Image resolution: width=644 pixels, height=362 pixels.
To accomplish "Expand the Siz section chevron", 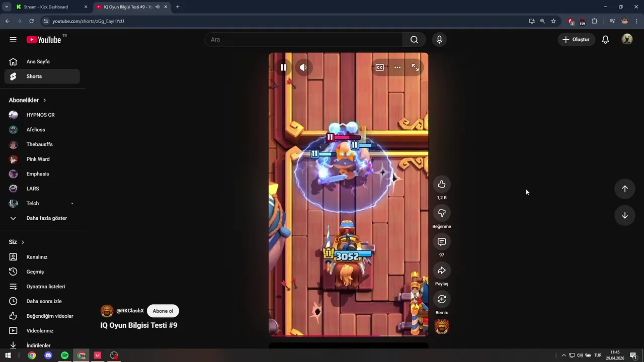I will pyautogui.click(x=23, y=242).
